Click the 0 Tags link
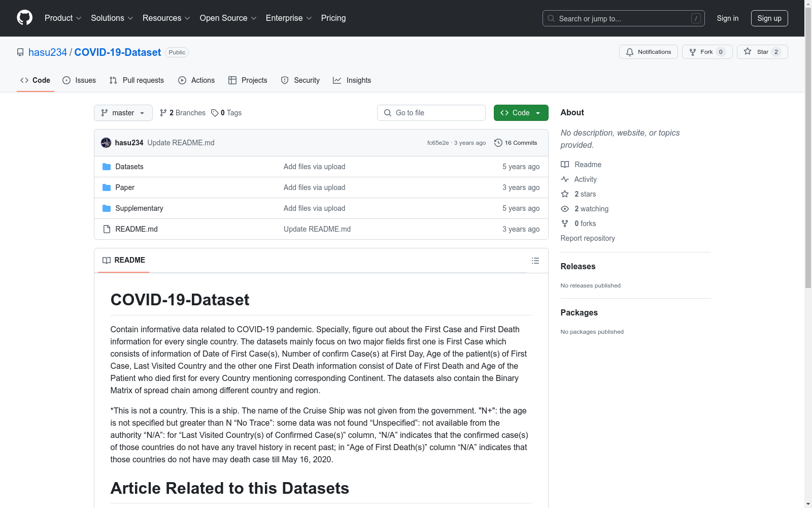The image size is (812, 508). [x=226, y=113]
